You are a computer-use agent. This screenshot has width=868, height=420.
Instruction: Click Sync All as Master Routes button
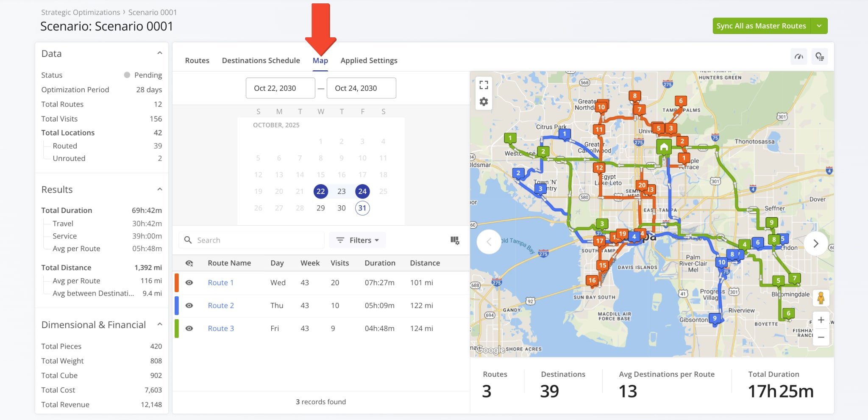(761, 26)
